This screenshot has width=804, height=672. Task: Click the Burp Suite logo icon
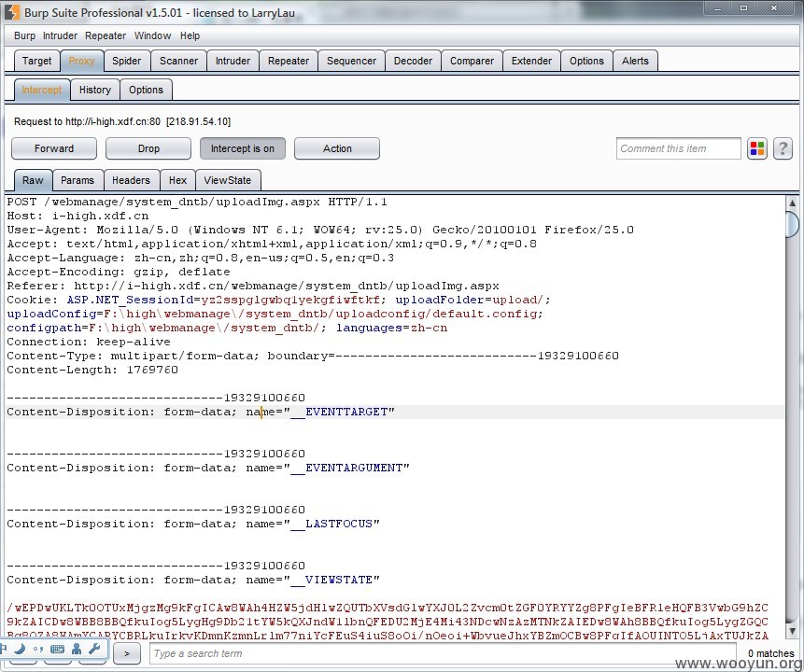pos(12,12)
